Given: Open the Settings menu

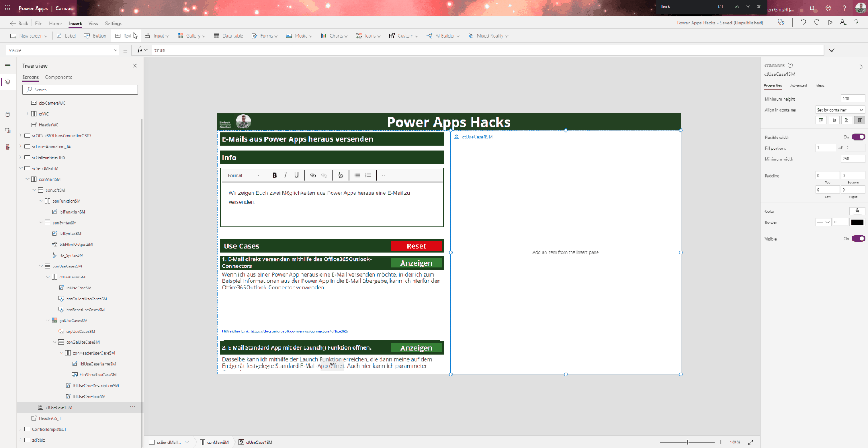Looking at the screenshot, I should (113, 24).
